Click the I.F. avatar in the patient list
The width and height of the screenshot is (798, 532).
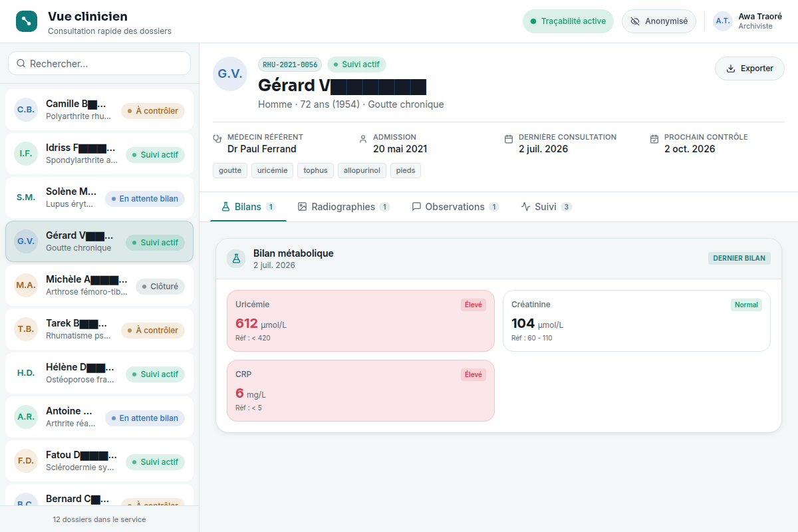[26, 154]
